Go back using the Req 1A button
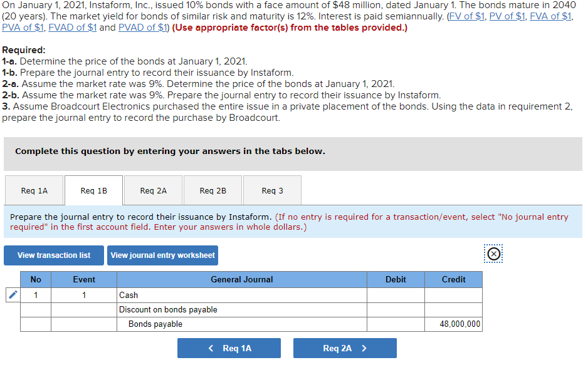This screenshot has height=365, width=588. pyautogui.click(x=229, y=348)
